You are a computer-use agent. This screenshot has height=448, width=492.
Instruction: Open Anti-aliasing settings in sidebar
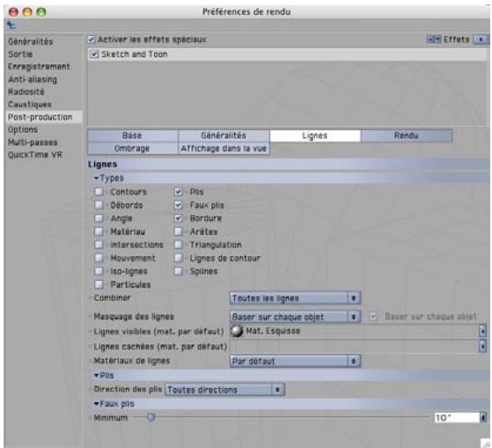click(x=33, y=79)
